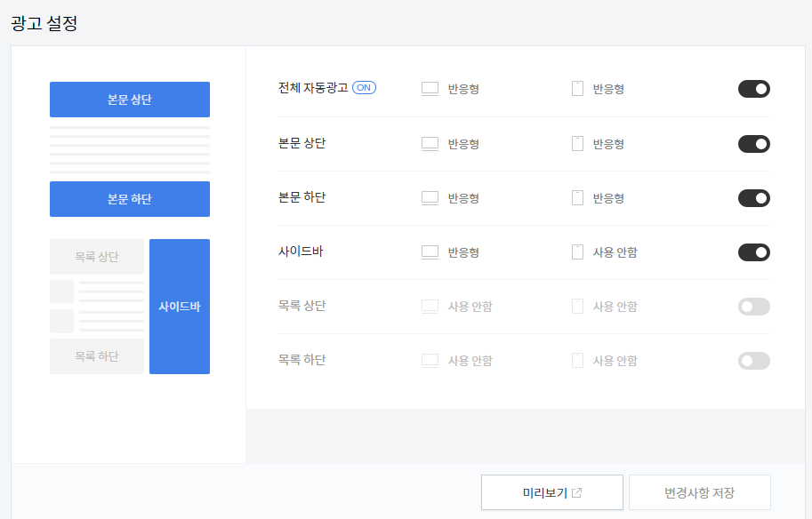This screenshot has width=812, height=519.
Task: Click 변경사항 저장 button
Action: click(x=700, y=492)
